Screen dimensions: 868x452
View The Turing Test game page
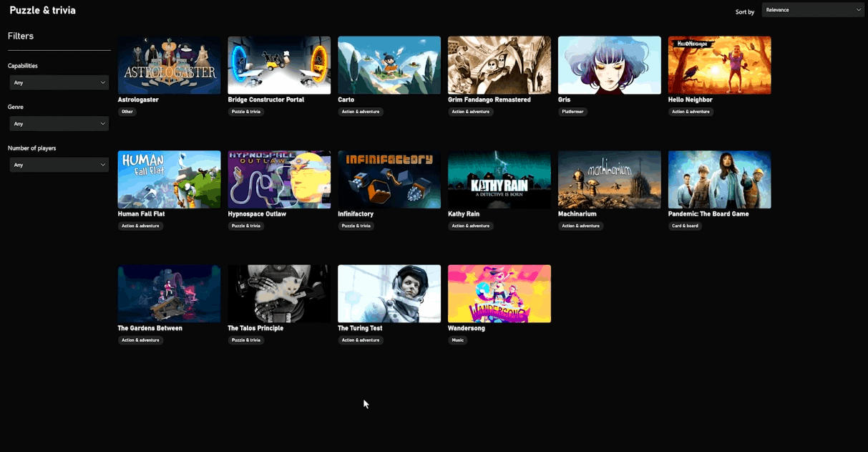tap(389, 294)
